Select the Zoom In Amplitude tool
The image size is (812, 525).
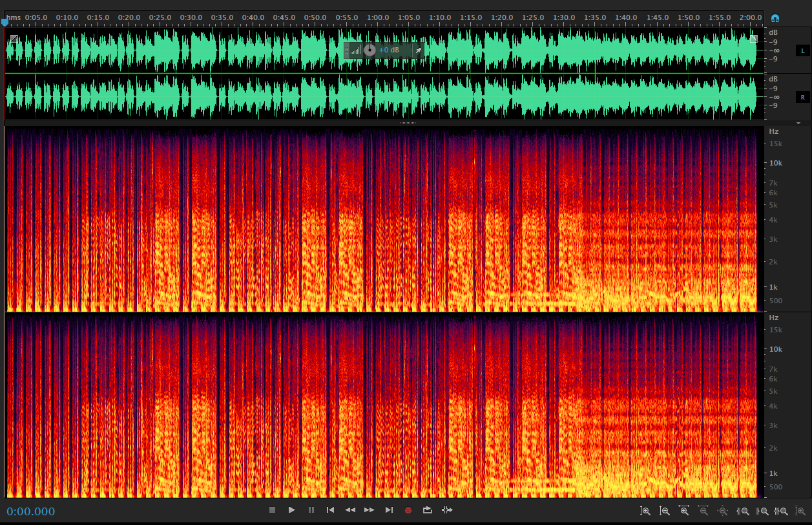click(x=645, y=511)
